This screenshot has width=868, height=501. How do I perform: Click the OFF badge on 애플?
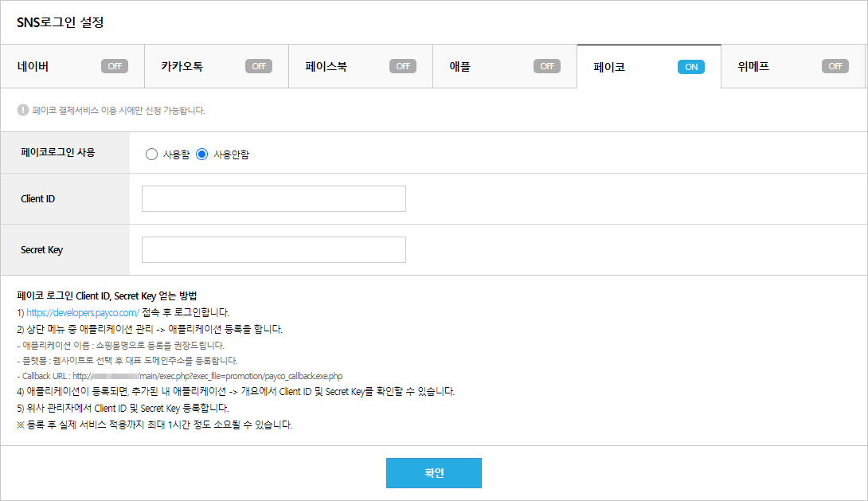pos(547,67)
